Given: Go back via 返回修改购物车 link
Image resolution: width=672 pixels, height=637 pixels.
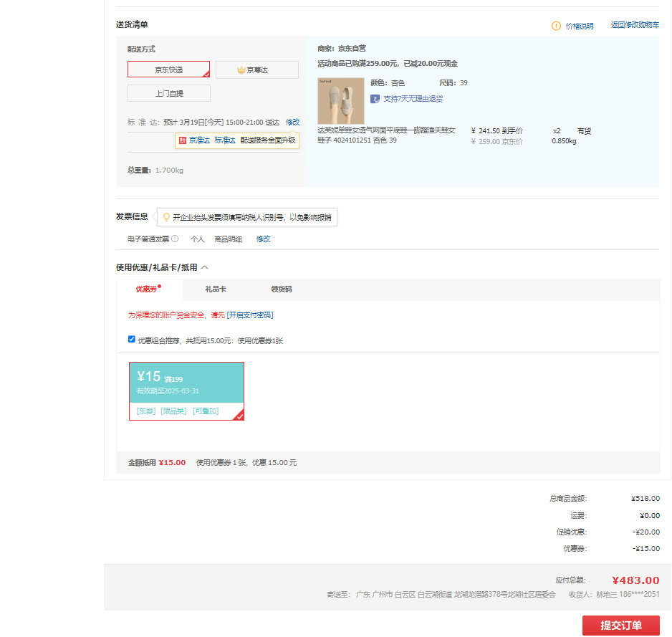Looking at the screenshot, I should click(635, 25).
